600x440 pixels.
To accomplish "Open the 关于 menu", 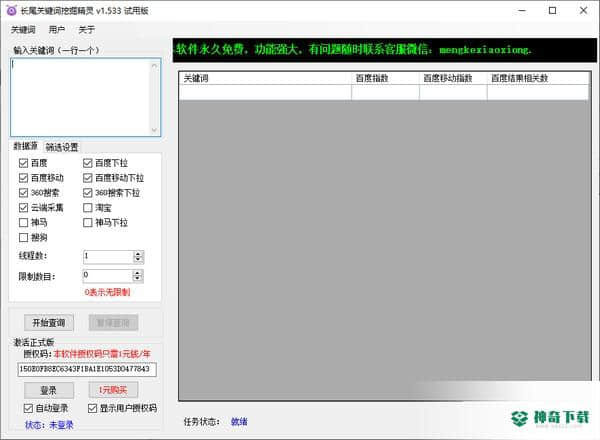I will coord(86,30).
